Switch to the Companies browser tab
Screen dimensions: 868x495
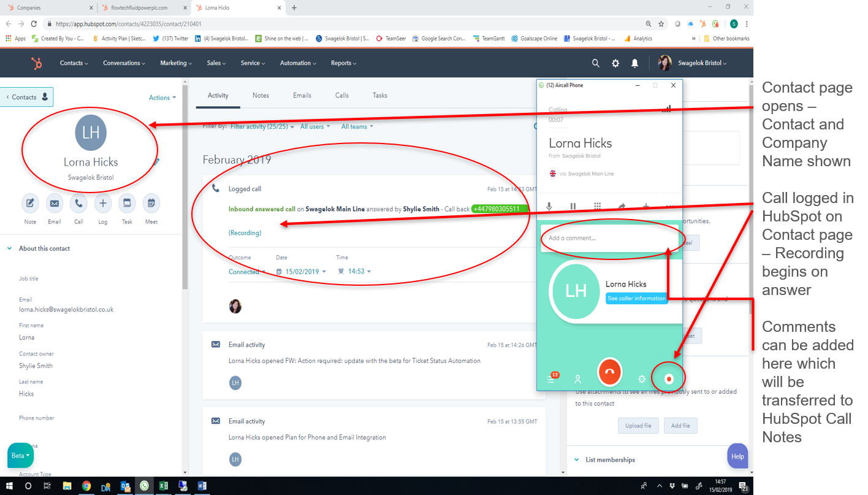(x=48, y=8)
